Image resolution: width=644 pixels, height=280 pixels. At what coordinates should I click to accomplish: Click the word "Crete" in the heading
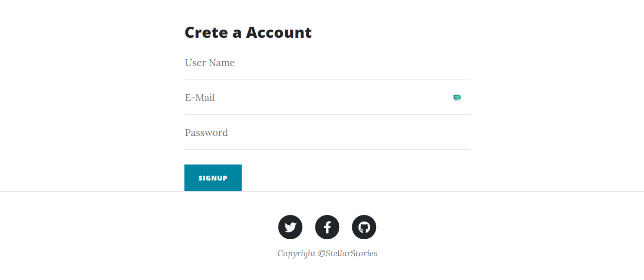[206, 33]
